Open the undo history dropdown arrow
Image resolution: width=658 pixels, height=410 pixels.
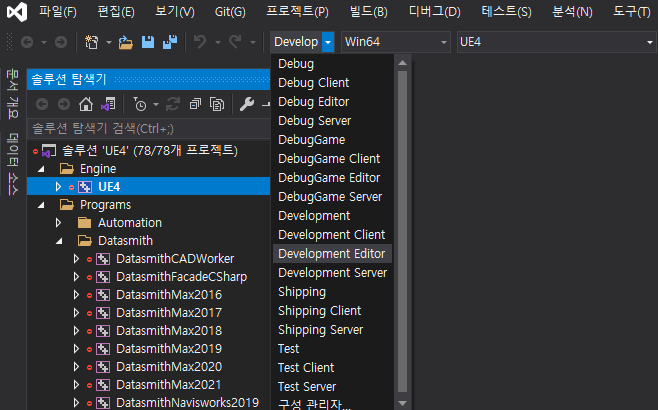217,42
